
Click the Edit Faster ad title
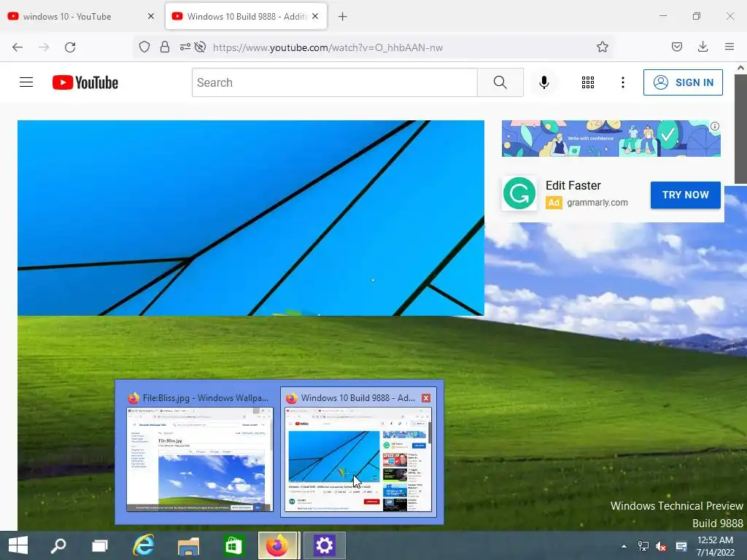[x=573, y=185]
